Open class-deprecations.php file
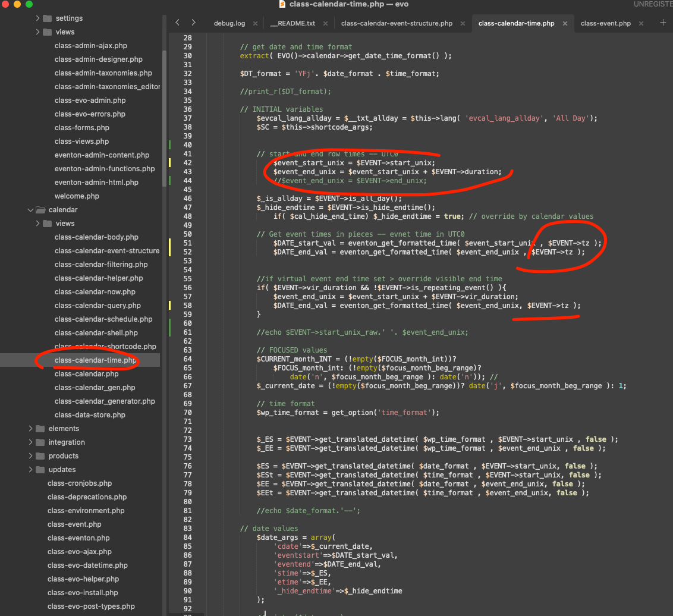Viewport: 673px width, 616px height. [x=87, y=497]
